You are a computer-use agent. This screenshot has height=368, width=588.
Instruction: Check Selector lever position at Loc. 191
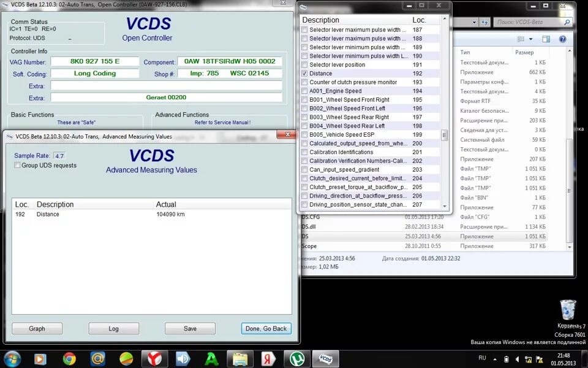click(304, 64)
